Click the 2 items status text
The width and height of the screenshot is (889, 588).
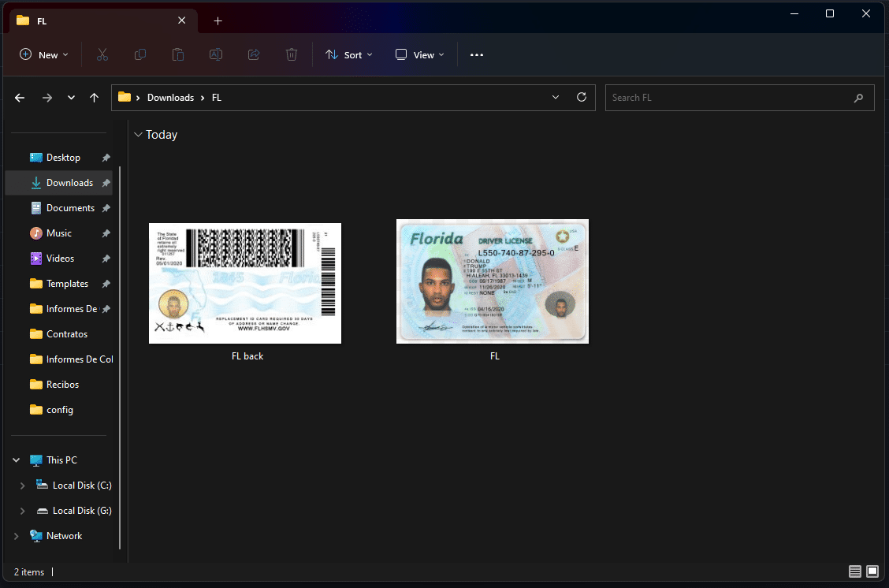pyautogui.click(x=29, y=572)
